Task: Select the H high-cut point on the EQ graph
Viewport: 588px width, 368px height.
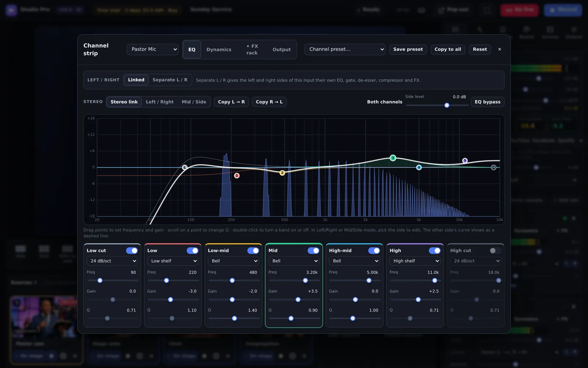Action: point(494,167)
